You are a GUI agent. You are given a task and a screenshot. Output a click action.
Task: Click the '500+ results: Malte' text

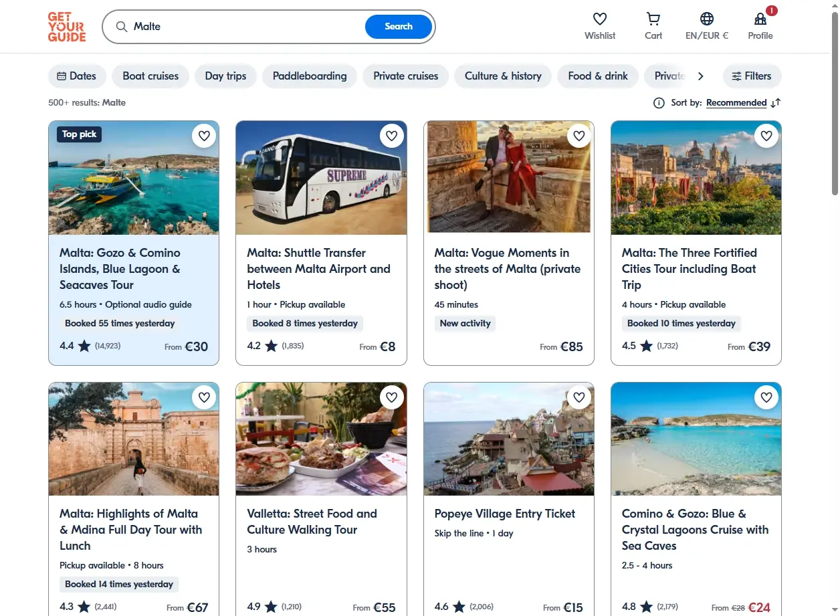coord(87,103)
